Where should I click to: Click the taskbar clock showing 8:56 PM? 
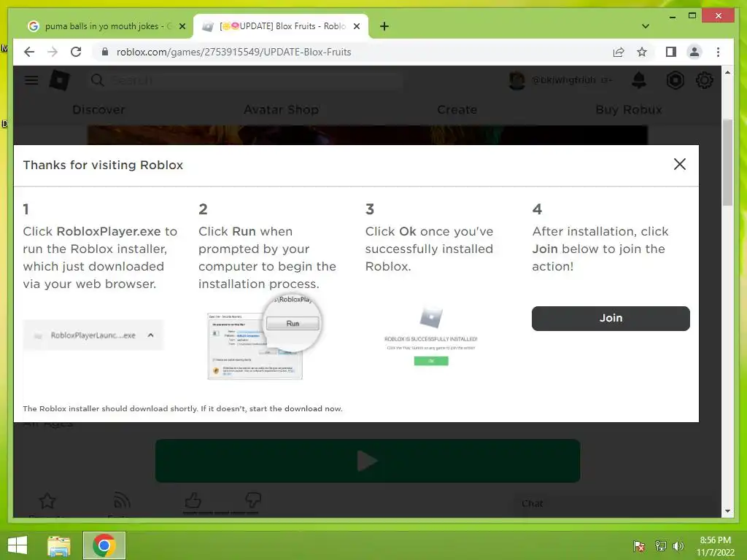point(715,545)
